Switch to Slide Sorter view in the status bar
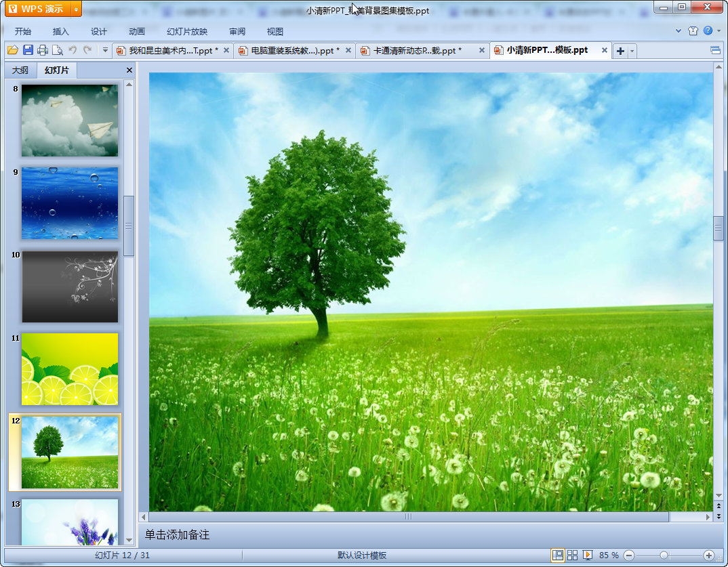 [573, 555]
